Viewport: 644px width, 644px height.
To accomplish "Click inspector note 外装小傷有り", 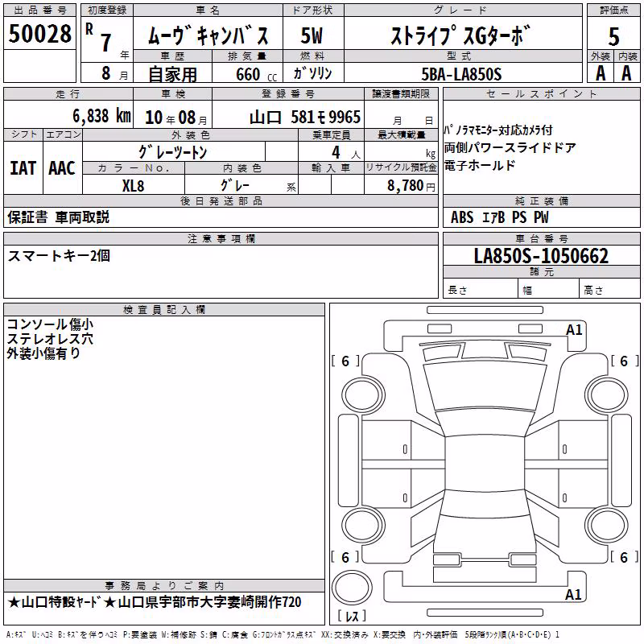I will click(43, 353).
